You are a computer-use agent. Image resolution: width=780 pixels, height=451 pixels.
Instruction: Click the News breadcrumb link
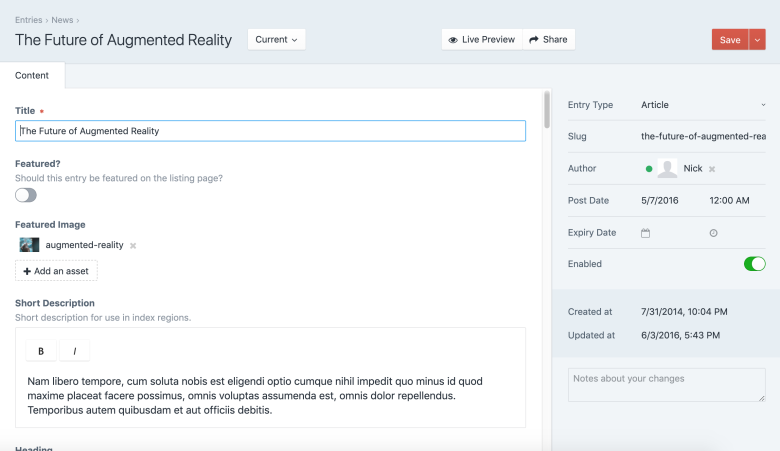point(62,20)
